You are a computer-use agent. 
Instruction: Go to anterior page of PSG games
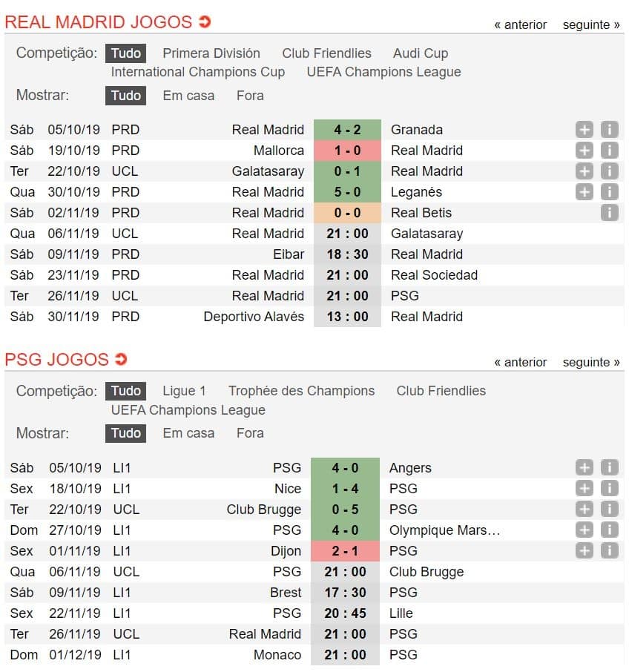(x=521, y=363)
